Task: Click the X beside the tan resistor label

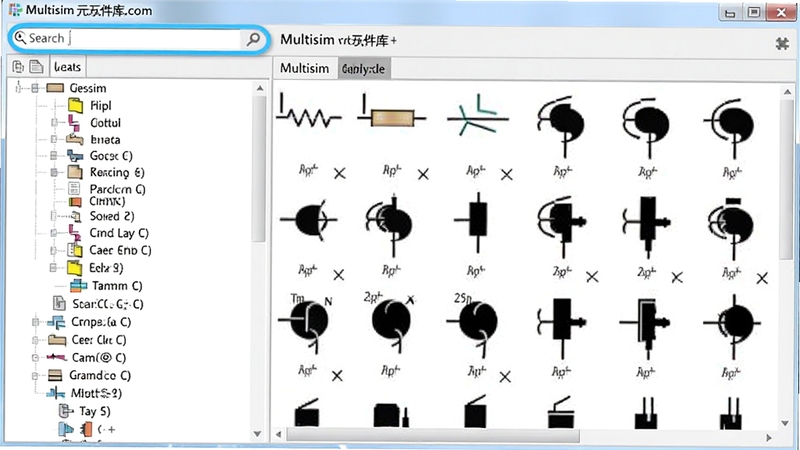Action: pos(423,174)
